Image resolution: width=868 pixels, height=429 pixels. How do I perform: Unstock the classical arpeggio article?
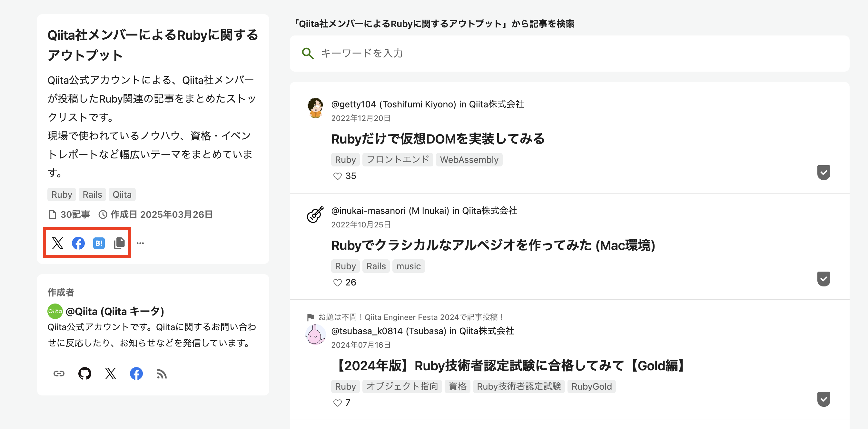[824, 279]
